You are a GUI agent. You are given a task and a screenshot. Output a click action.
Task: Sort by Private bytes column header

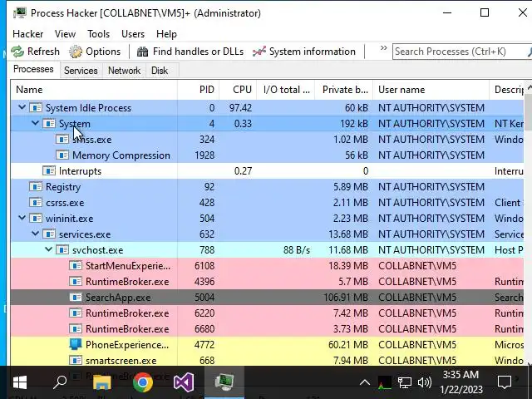point(344,90)
